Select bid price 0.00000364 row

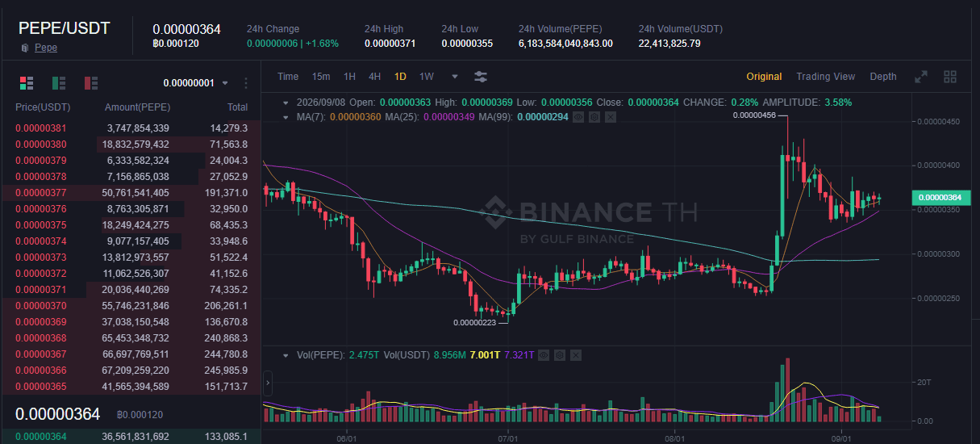[131, 436]
